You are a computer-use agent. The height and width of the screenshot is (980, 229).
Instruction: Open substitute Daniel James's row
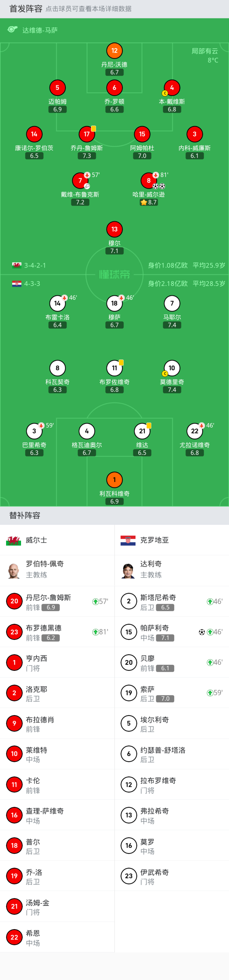[57, 601]
